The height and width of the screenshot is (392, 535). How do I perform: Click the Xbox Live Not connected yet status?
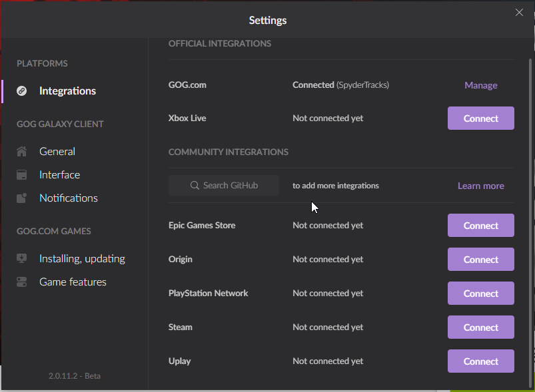pos(328,118)
